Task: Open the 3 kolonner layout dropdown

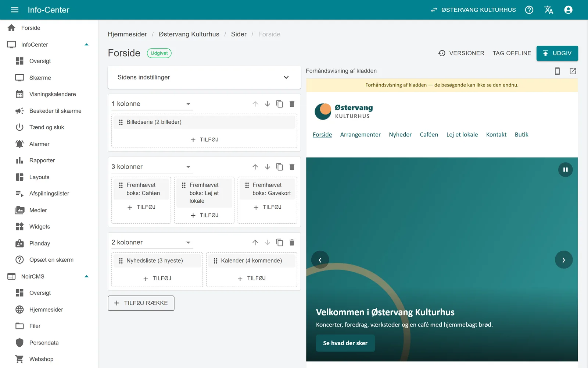Action: (152, 167)
